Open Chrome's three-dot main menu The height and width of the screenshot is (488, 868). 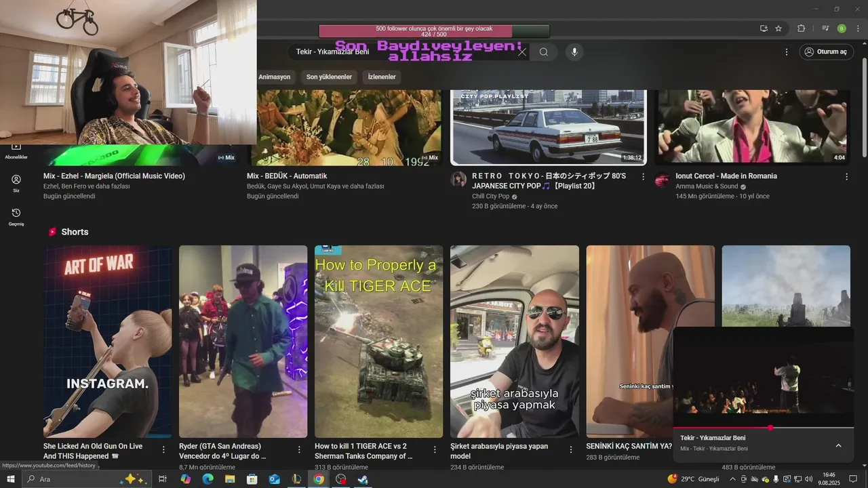[x=858, y=28]
